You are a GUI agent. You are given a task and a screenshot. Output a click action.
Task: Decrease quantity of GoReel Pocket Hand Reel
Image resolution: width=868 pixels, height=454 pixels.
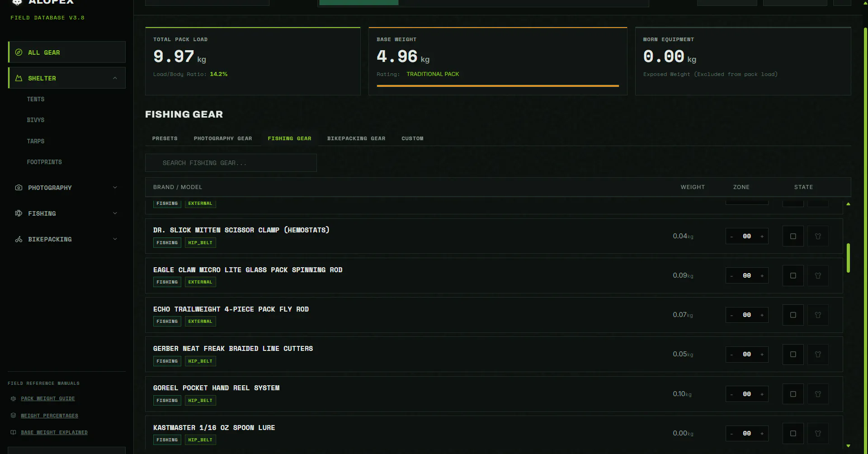click(x=731, y=394)
